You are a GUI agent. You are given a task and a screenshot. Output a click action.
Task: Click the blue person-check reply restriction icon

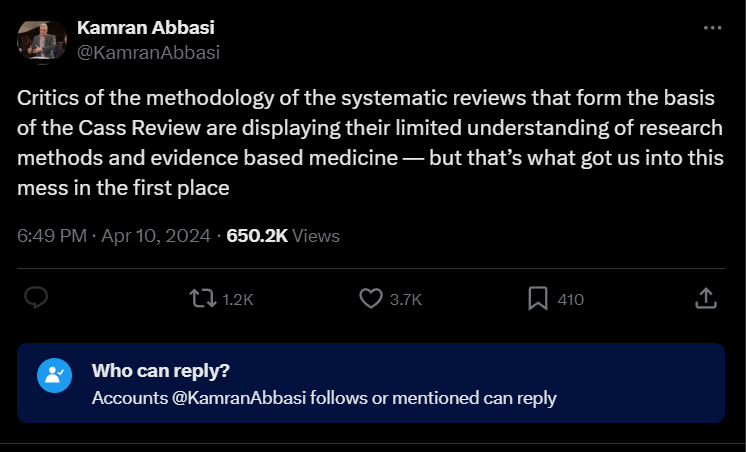click(53, 374)
